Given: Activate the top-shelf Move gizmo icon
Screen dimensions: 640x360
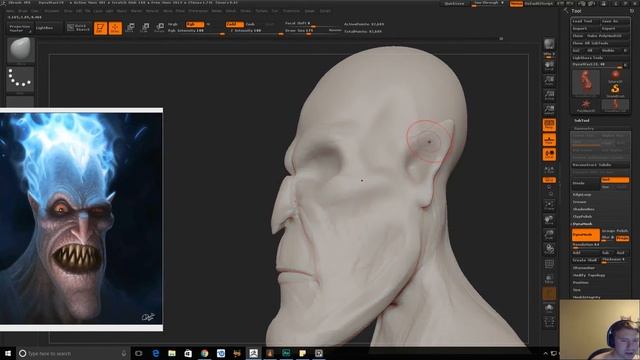Looking at the screenshot, I should [130, 28].
